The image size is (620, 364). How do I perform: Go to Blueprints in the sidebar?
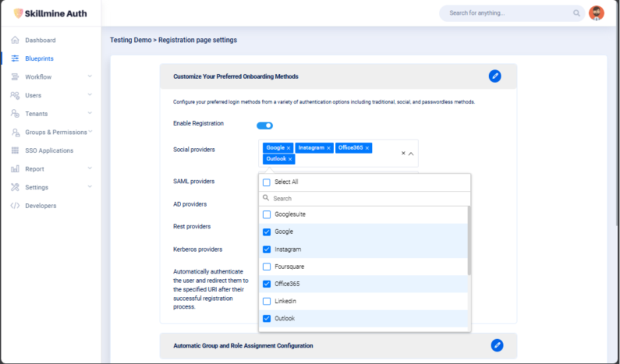39,59
